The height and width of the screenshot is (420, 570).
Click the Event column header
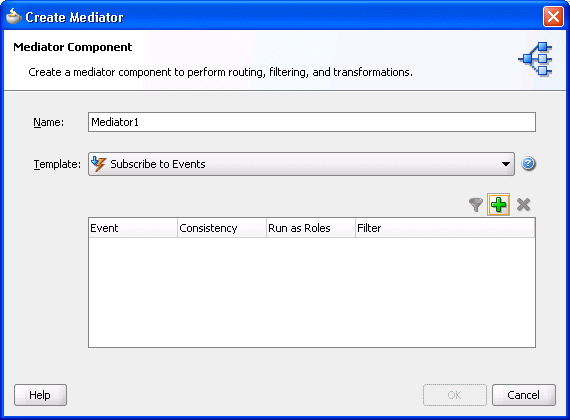pos(133,228)
